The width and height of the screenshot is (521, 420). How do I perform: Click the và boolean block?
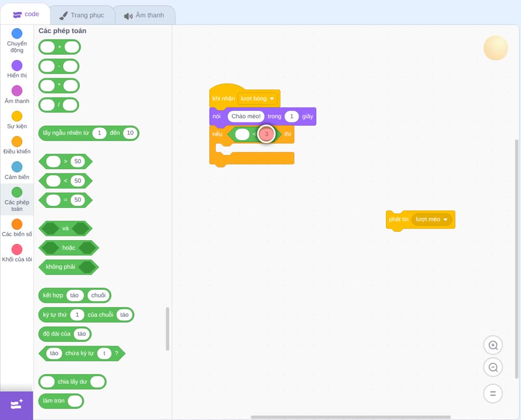pyautogui.click(x=66, y=229)
